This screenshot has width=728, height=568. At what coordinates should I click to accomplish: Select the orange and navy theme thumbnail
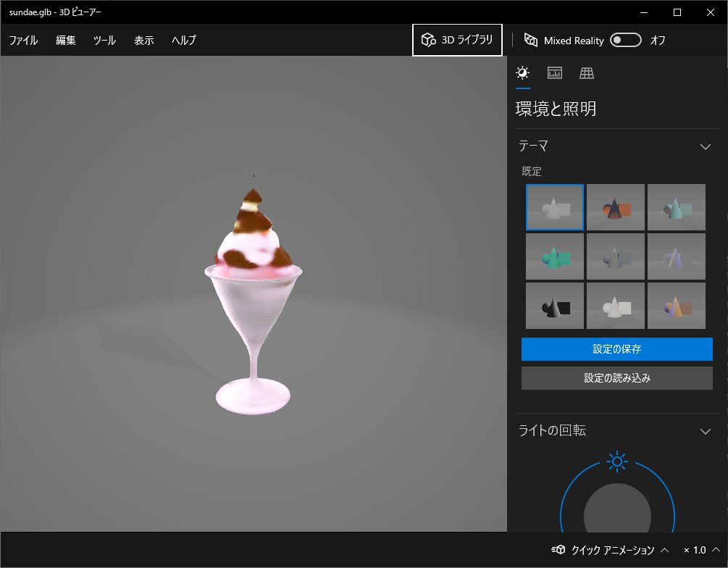click(616, 207)
